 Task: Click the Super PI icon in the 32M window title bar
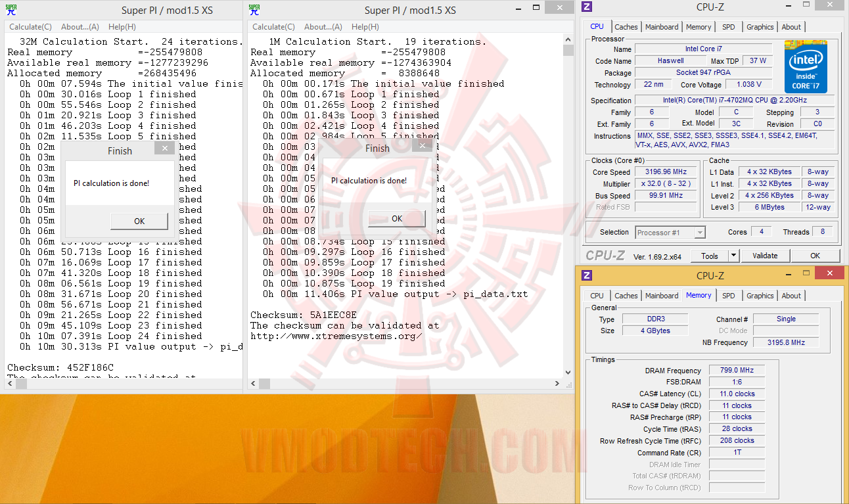[x=11, y=10]
